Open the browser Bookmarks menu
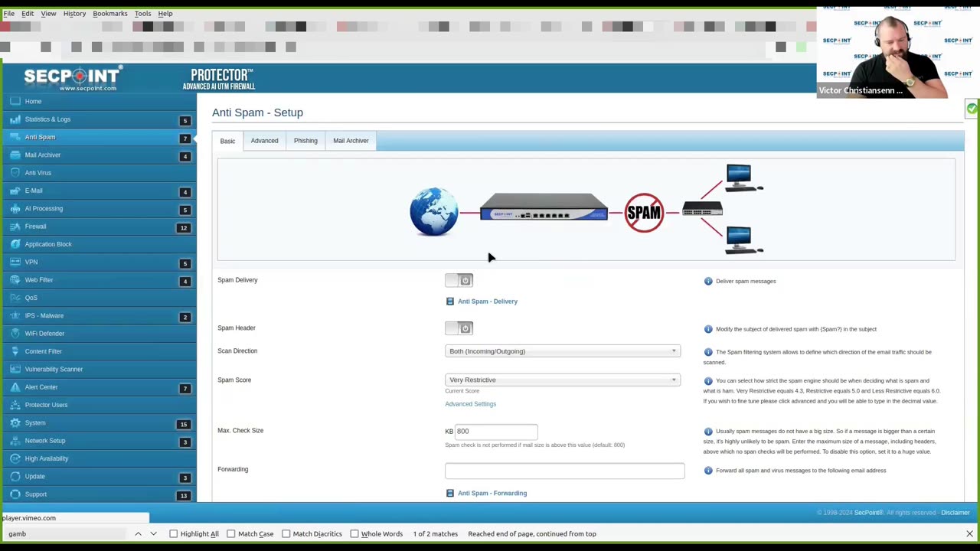Image resolution: width=980 pixels, height=551 pixels. 110,13
